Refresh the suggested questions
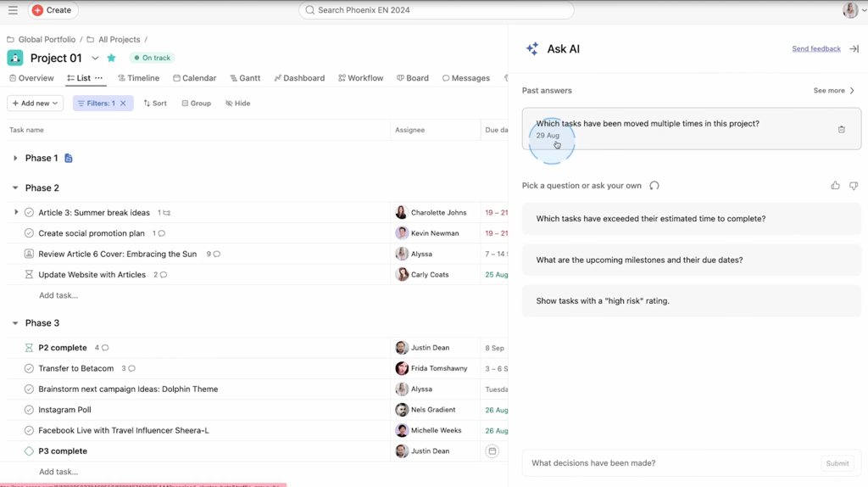Image resolution: width=868 pixels, height=487 pixels. pyautogui.click(x=654, y=186)
